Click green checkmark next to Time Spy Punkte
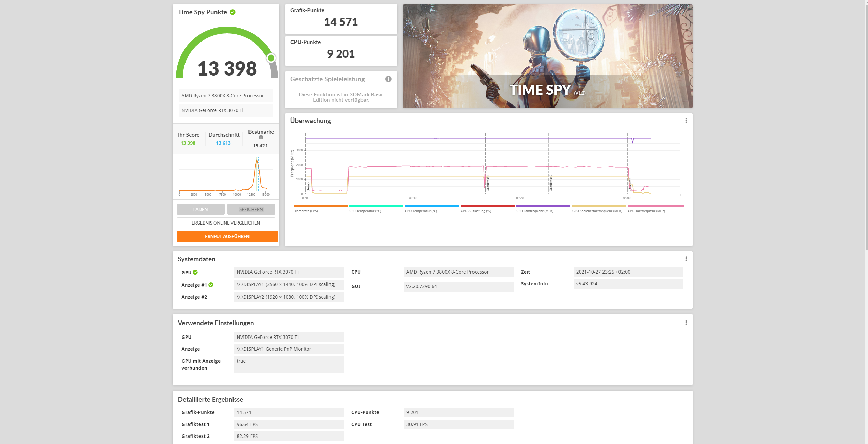The height and width of the screenshot is (444, 868). coord(233,12)
